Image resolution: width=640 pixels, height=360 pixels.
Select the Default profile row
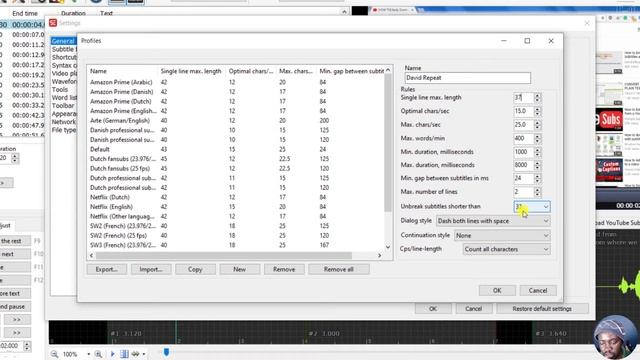(236, 149)
